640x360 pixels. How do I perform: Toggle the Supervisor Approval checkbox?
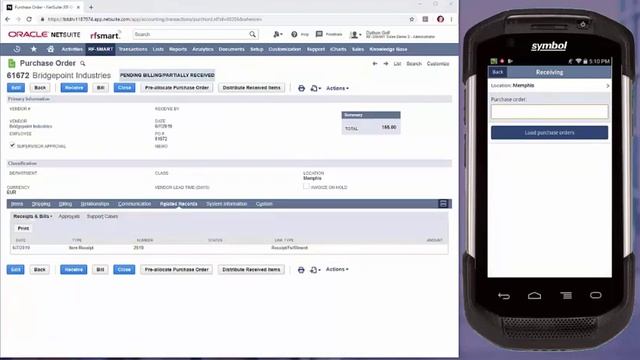(x=12, y=145)
